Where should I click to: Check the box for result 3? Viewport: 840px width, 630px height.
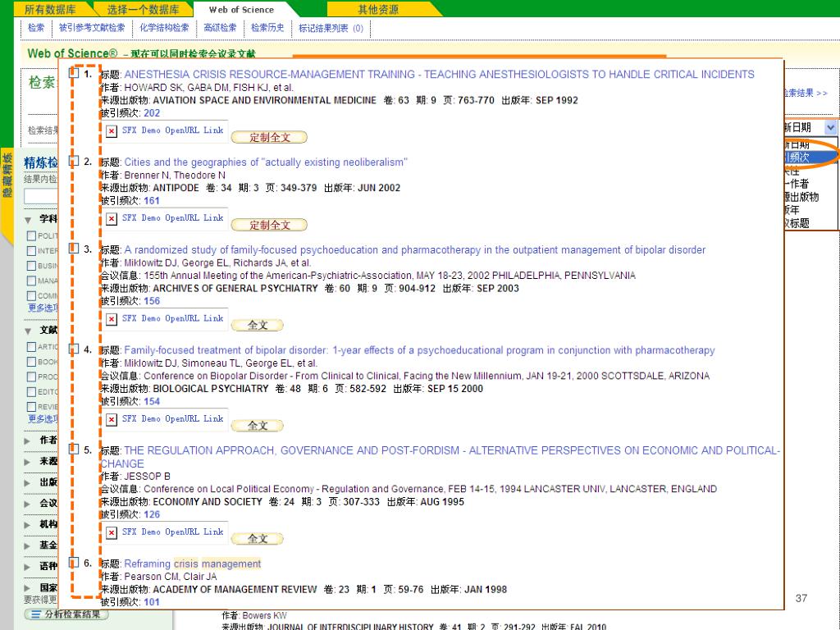(x=74, y=248)
